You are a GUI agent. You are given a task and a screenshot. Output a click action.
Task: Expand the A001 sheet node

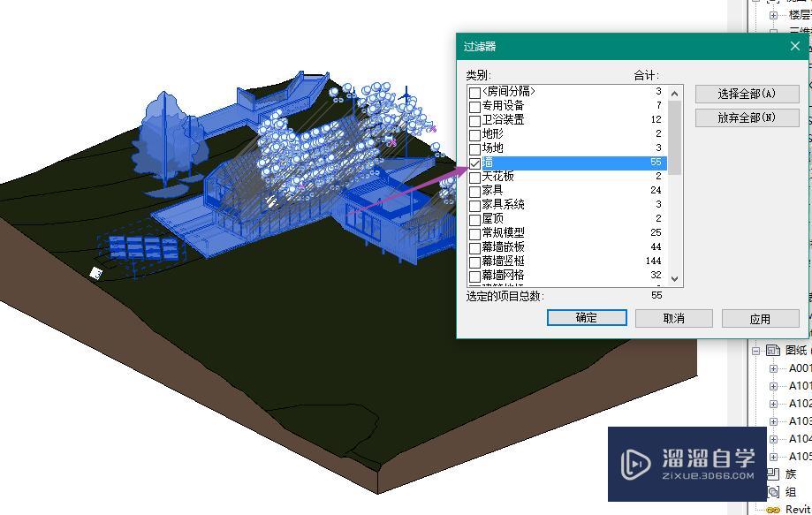(773, 368)
